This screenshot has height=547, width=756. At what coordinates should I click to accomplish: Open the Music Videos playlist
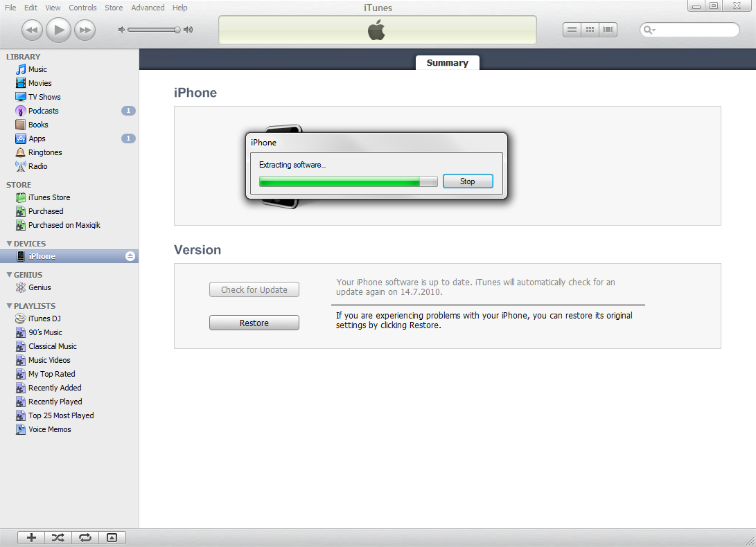(x=49, y=361)
